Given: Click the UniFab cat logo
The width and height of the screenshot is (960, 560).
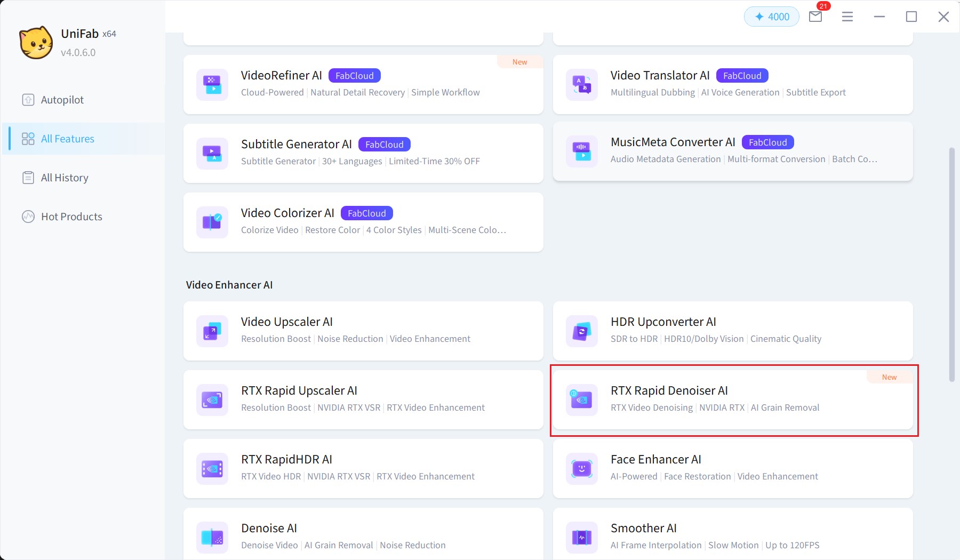Looking at the screenshot, I should (x=36, y=42).
